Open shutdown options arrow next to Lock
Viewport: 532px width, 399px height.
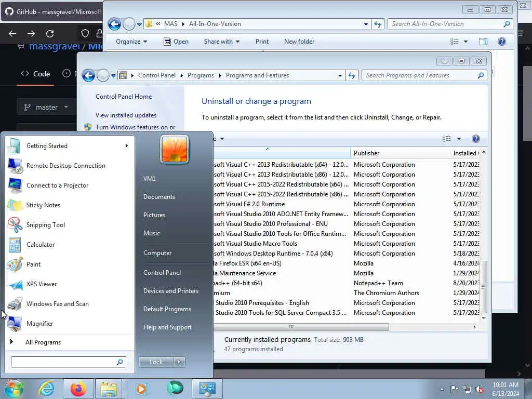pyautogui.click(x=179, y=362)
